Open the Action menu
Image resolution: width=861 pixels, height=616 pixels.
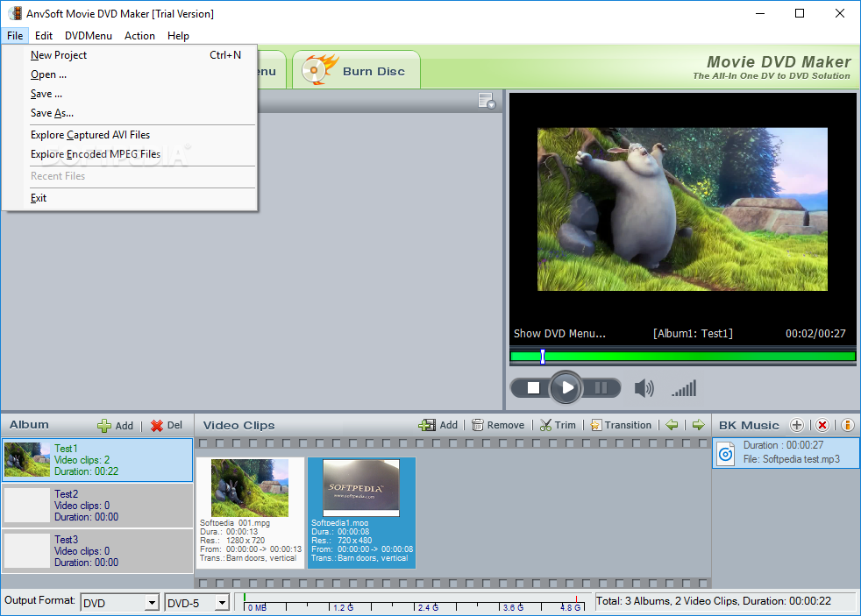tap(139, 36)
